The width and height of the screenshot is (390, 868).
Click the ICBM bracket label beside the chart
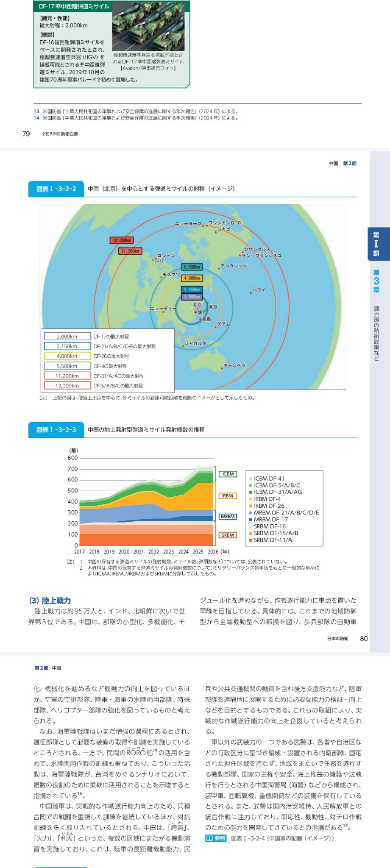tap(228, 474)
